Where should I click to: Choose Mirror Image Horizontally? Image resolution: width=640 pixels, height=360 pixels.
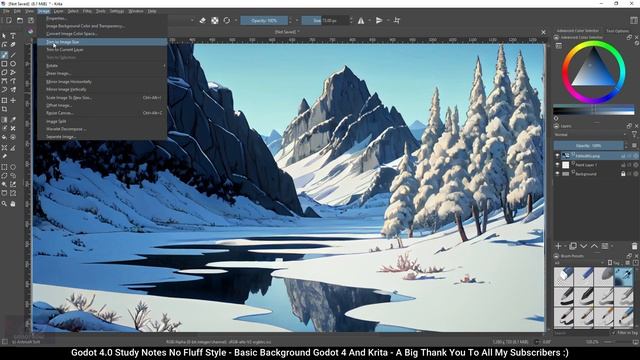[102, 81]
